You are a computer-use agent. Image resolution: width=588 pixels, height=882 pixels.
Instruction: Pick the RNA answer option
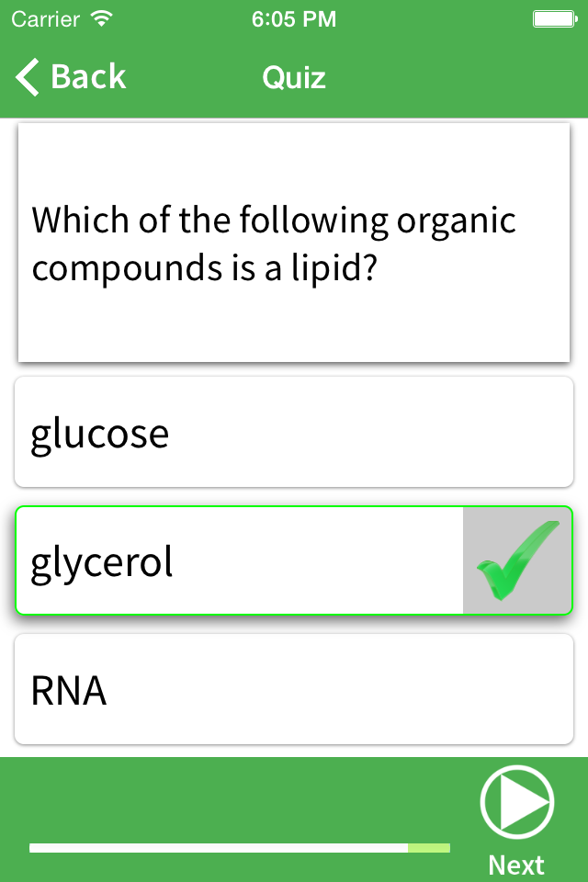(x=294, y=690)
